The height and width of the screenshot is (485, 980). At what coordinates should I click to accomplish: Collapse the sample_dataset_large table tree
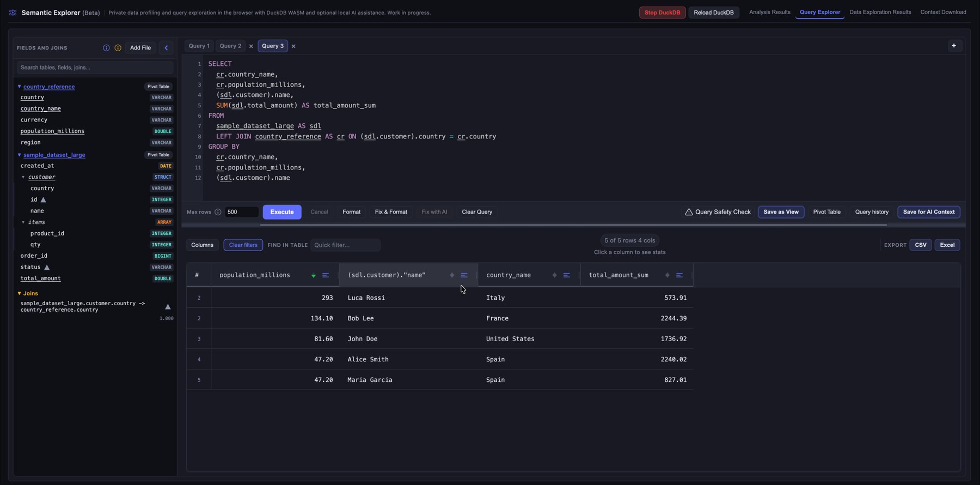click(19, 155)
